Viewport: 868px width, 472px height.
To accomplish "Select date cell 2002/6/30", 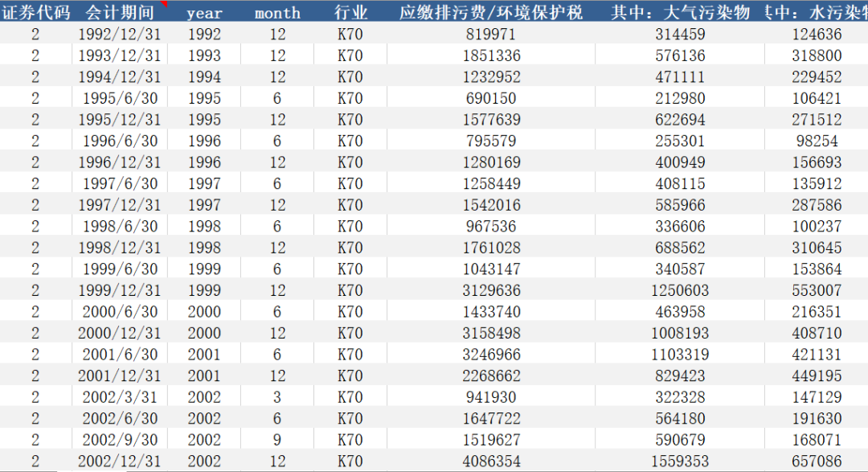I will (120, 418).
